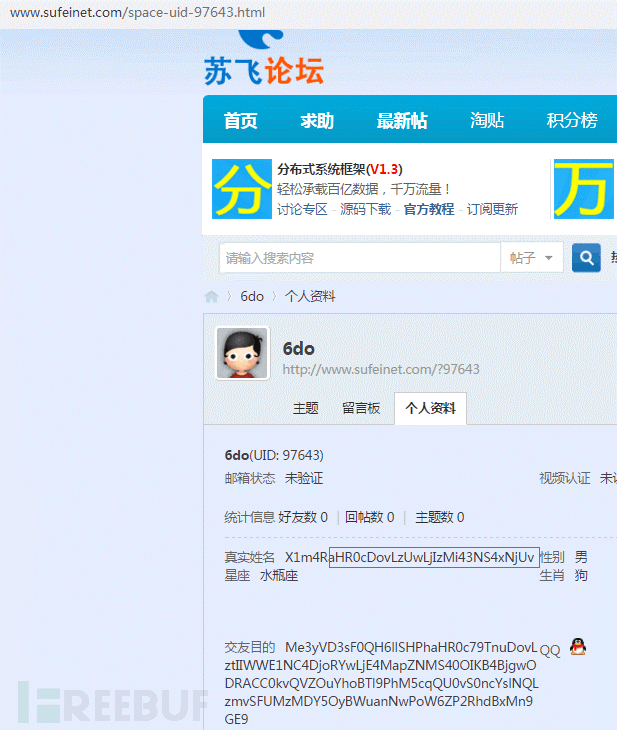Open 积分榜 in navigation bar
This screenshot has width=617, height=730.
pyautogui.click(x=572, y=121)
